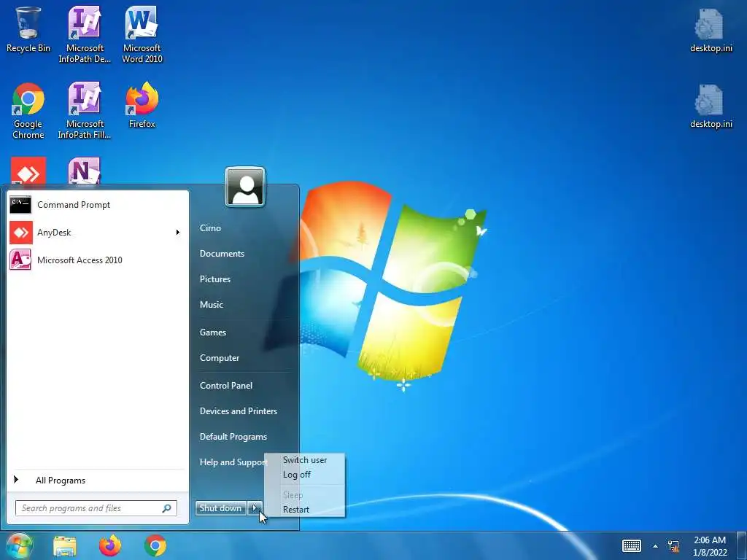Screen dimensions: 747x560
Task: Open Devices and Printers
Action: (x=239, y=411)
